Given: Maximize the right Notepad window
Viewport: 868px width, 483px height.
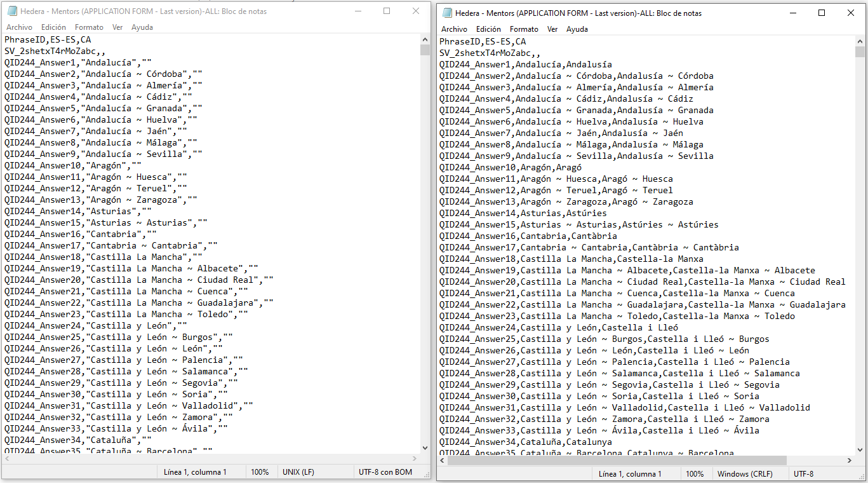Looking at the screenshot, I should 822,13.
